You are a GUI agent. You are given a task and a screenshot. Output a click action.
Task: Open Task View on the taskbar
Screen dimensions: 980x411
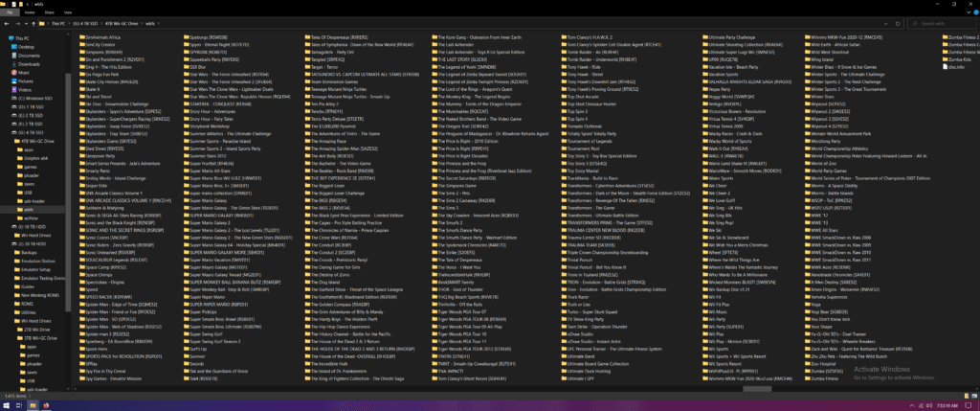coord(19,405)
